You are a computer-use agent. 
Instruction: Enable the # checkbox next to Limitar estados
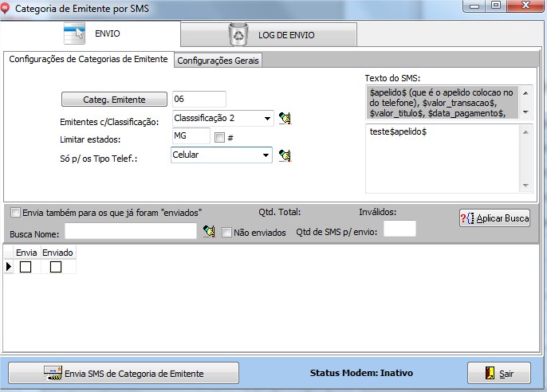pos(220,138)
